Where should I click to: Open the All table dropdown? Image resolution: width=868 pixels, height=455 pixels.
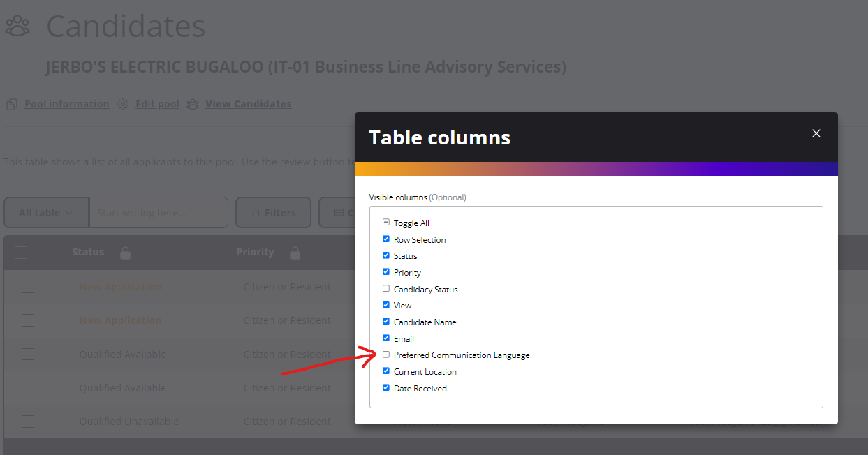click(x=46, y=212)
